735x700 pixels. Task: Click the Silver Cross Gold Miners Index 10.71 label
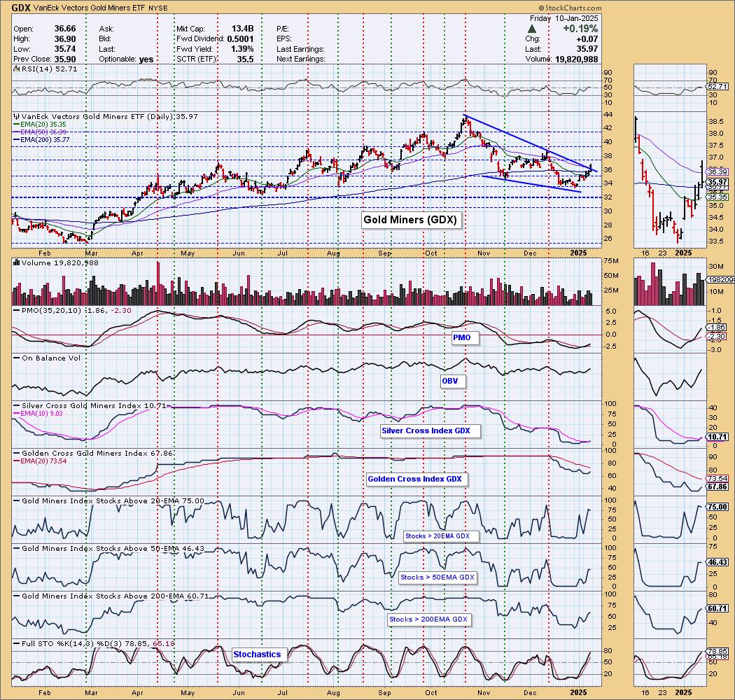click(94, 405)
